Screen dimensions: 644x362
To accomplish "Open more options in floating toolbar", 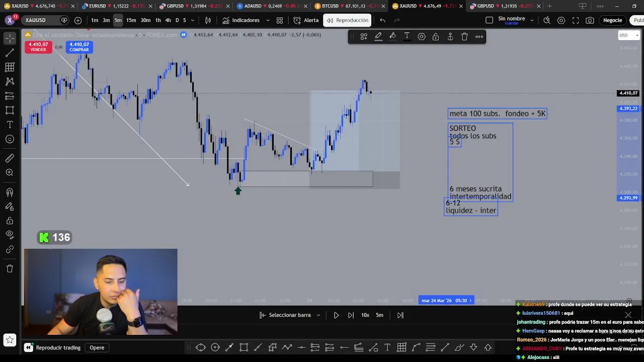I will [x=479, y=36].
